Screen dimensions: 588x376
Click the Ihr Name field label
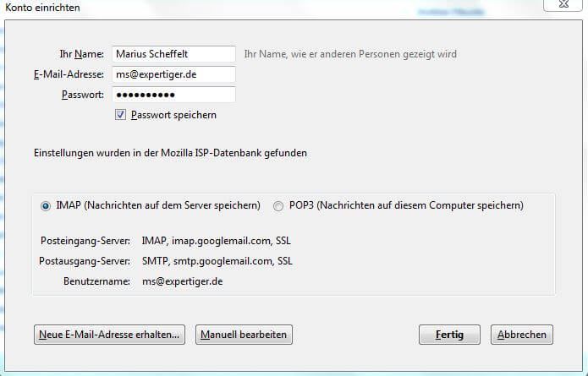point(81,54)
